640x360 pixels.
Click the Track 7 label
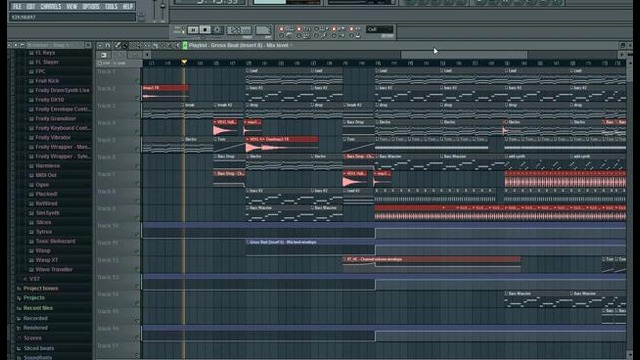pos(106,174)
